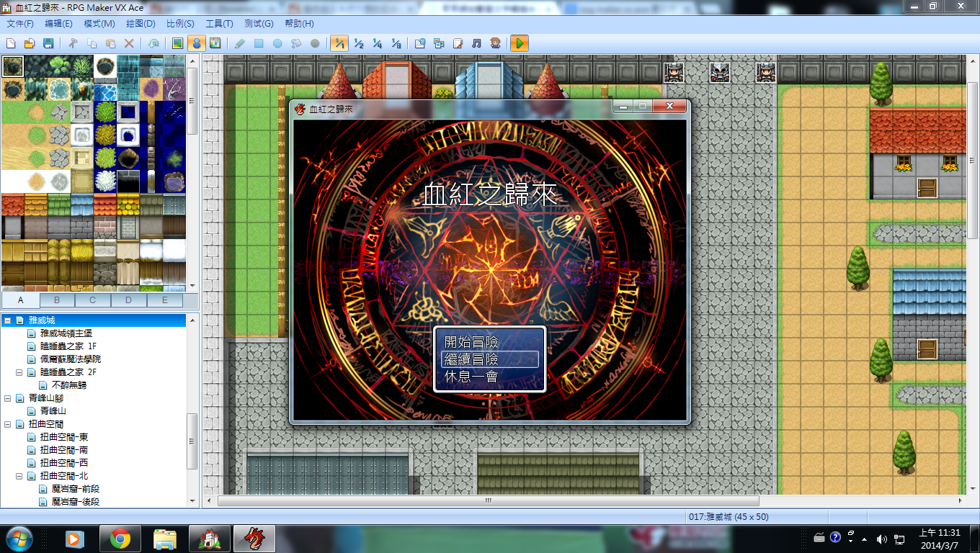This screenshot has width=980, height=553.
Task: Collapse the 瞌睡蟲之家 2F tree node
Action: click(19, 372)
